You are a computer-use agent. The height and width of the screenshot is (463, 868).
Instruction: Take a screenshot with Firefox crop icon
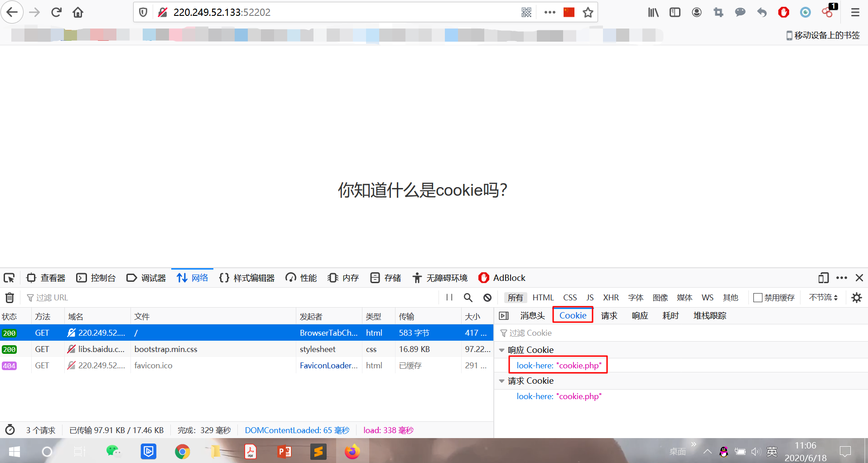718,12
